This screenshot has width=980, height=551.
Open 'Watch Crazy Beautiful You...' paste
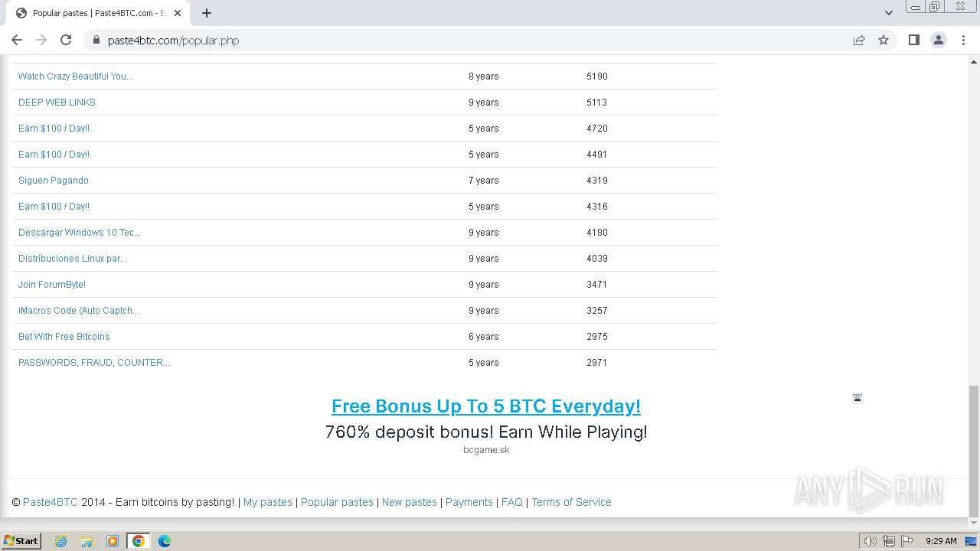75,77
